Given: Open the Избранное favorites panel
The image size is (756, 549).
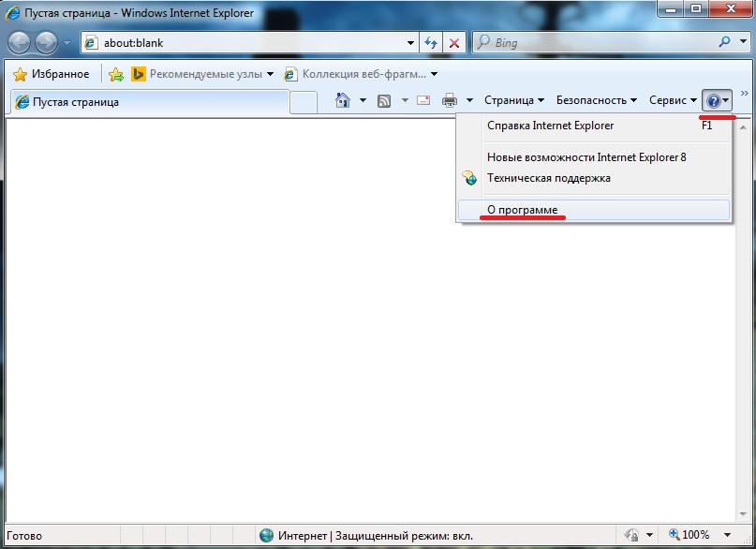Looking at the screenshot, I should point(52,74).
